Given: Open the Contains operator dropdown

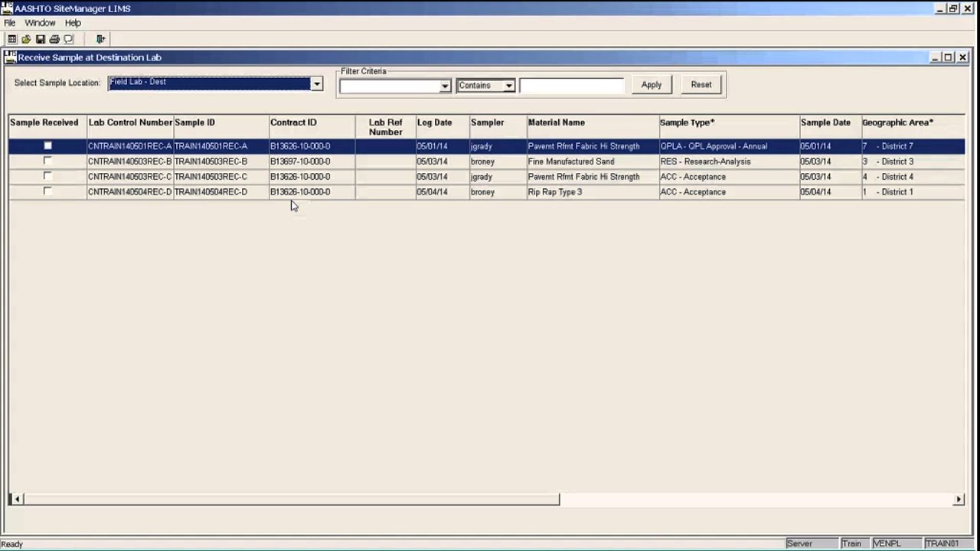Looking at the screenshot, I should [x=508, y=86].
